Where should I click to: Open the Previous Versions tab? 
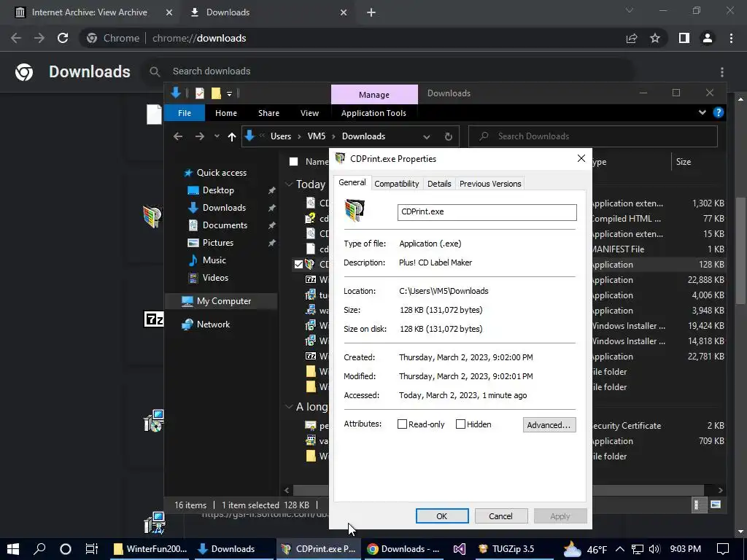pos(490,184)
